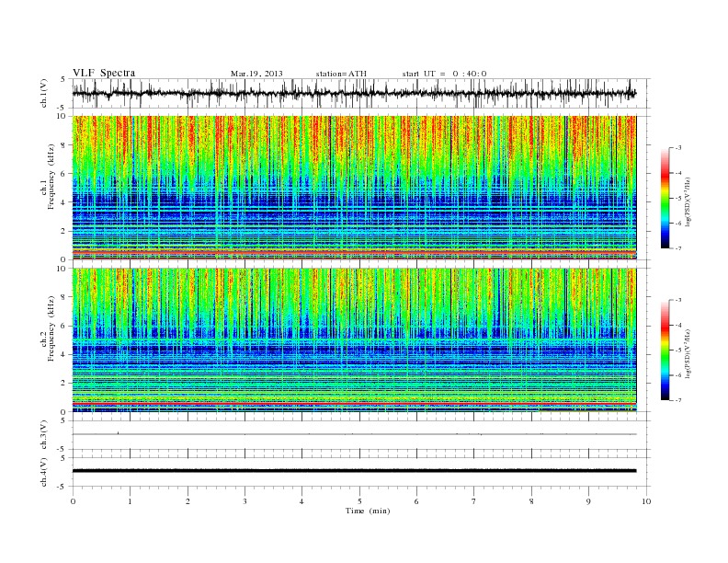Click the "Time (min)" x-axis label
This screenshot has width=728, height=563.
click(368, 511)
